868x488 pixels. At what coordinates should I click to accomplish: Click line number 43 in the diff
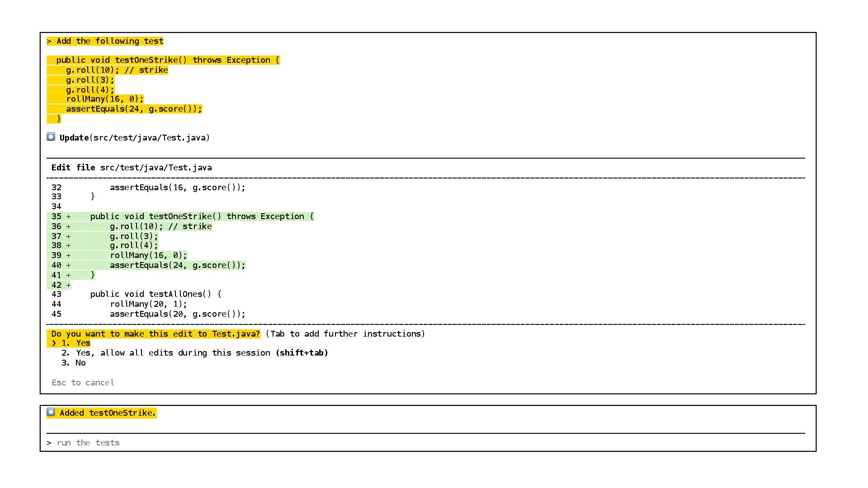click(57, 294)
